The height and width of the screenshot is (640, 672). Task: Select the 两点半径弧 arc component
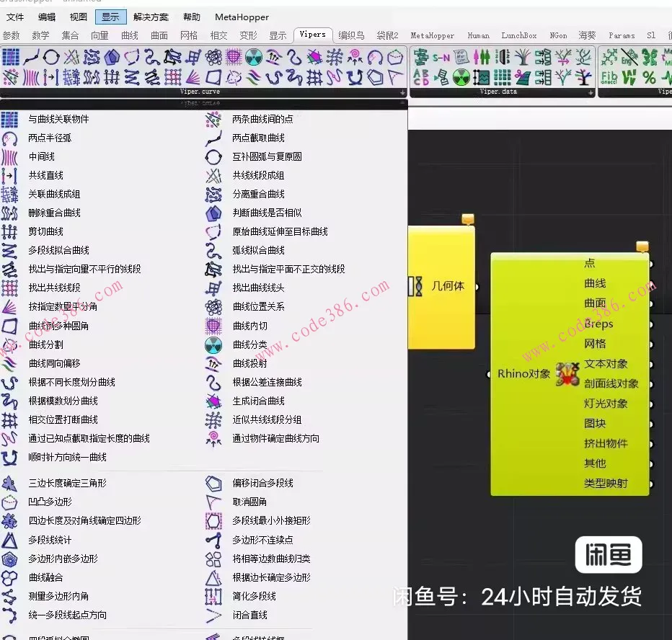pyautogui.click(x=49, y=138)
